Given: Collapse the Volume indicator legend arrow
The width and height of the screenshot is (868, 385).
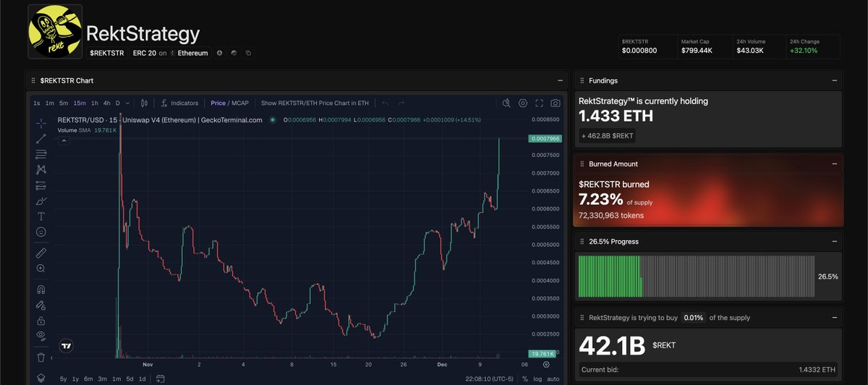Looking at the screenshot, I should [63, 140].
